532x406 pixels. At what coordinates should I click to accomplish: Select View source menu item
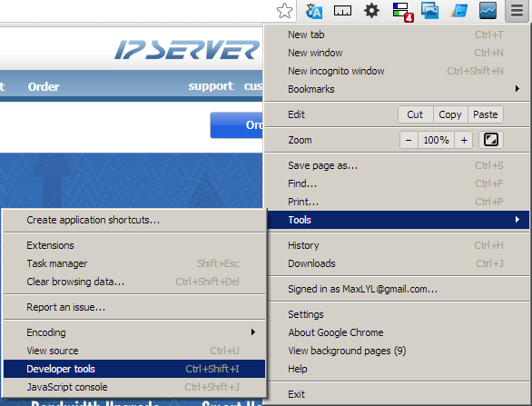134,351
